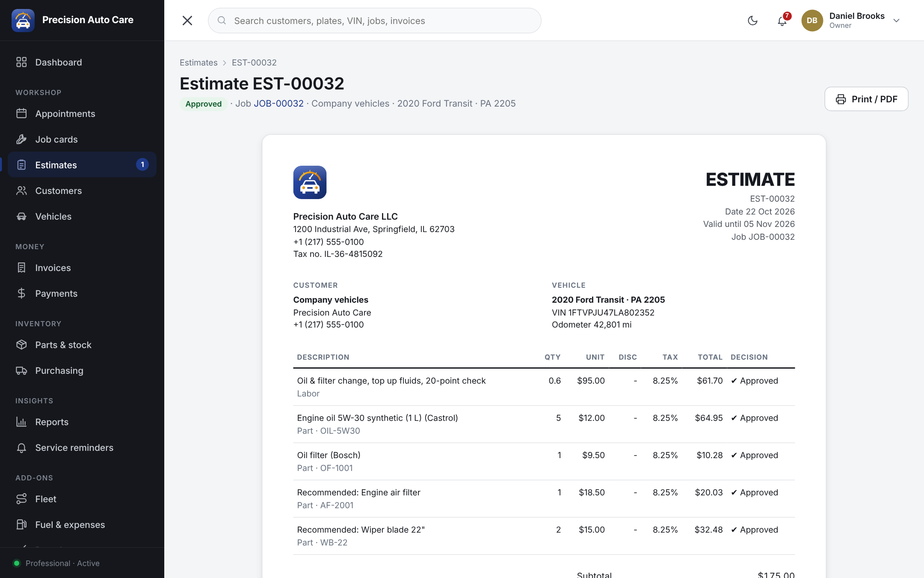924x578 pixels.
Task: Open the Dashboard sidebar item
Action: point(82,63)
